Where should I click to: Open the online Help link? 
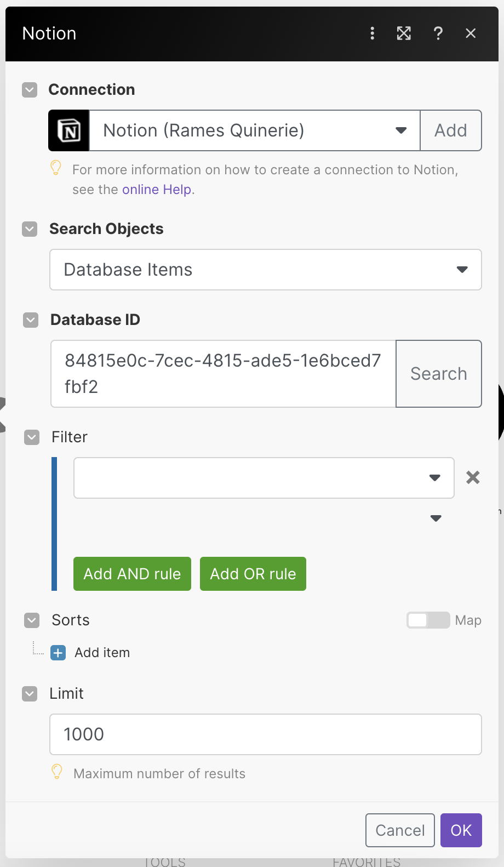[x=157, y=190]
